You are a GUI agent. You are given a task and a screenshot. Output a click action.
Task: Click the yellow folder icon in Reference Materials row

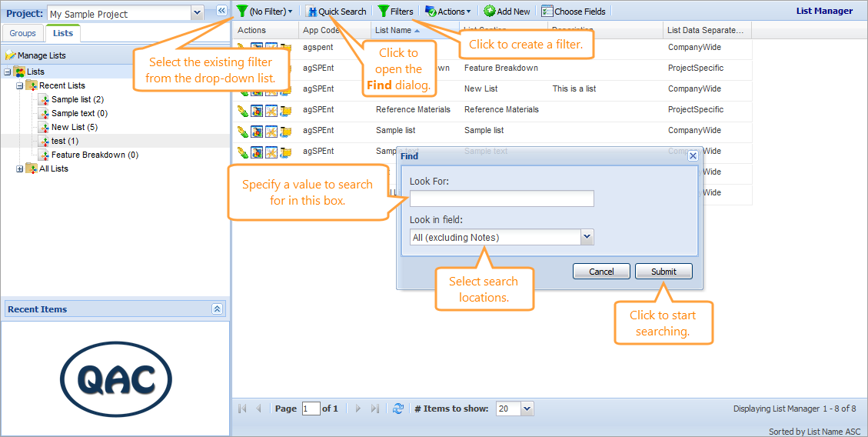pyautogui.click(x=285, y=110)
